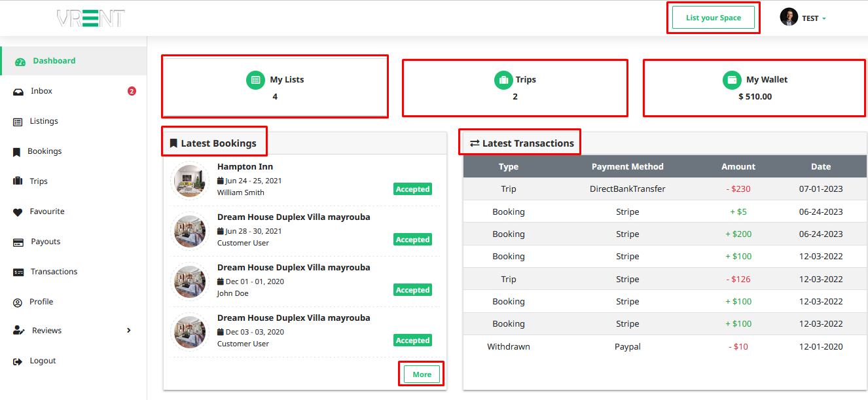The image size is (868, 400).
Task: Open Profile from the sidebar menu
Action: 41,302
